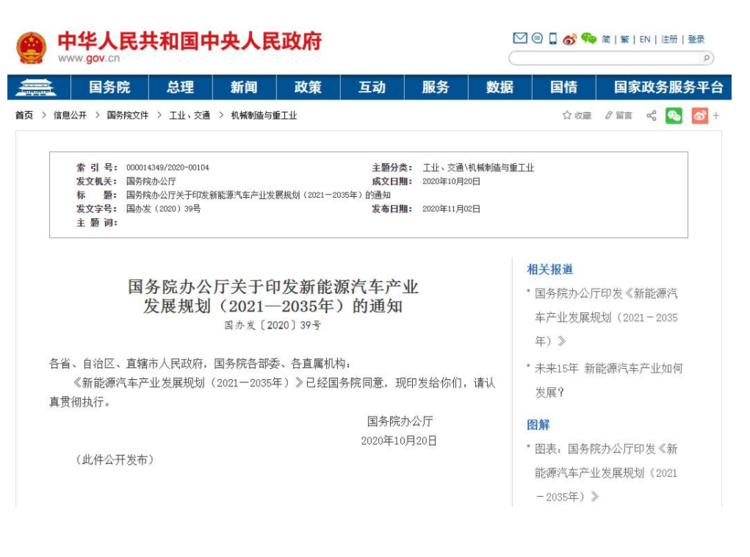Click 相关报道 section heading

coord(550,269)
